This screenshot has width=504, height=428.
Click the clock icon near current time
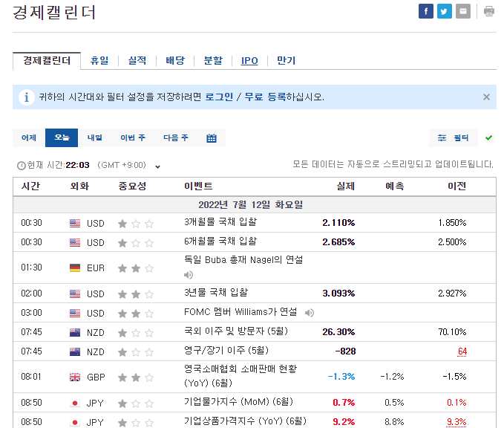coord(22,166)
